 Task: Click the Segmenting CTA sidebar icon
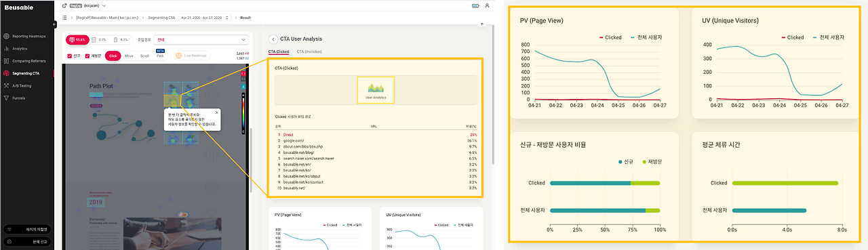coord(6,73)
